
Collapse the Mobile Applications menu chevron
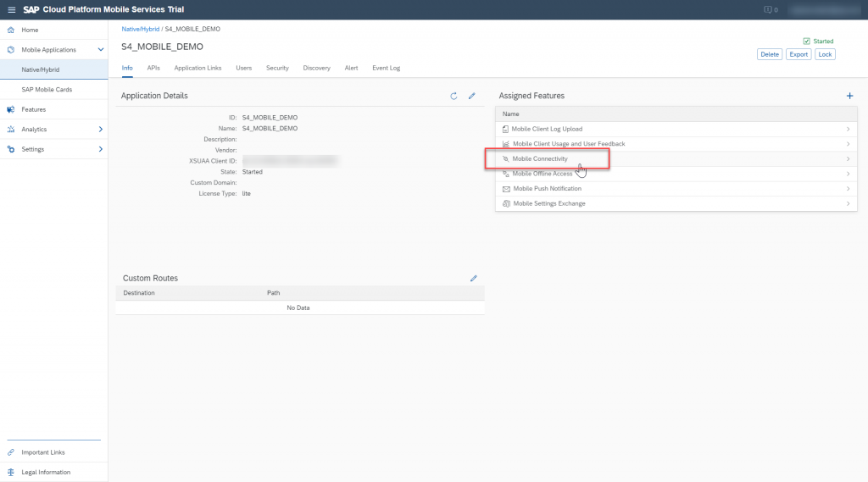pyautogui.click(x=101, y=50)
